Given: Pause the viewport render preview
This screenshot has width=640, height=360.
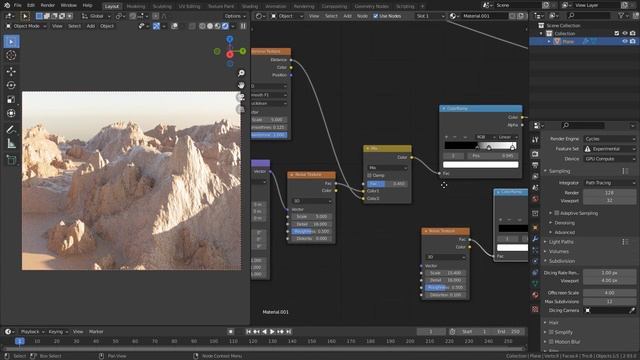Looking at the screenshot, I should [x=243, y=26].
